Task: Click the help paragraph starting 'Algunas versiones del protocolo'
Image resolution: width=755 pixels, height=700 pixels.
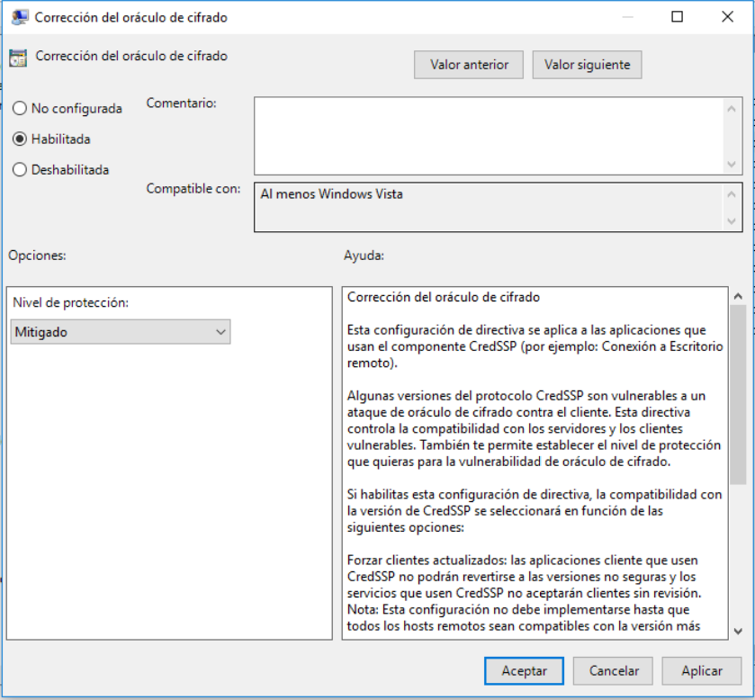Action: [534, 428]
